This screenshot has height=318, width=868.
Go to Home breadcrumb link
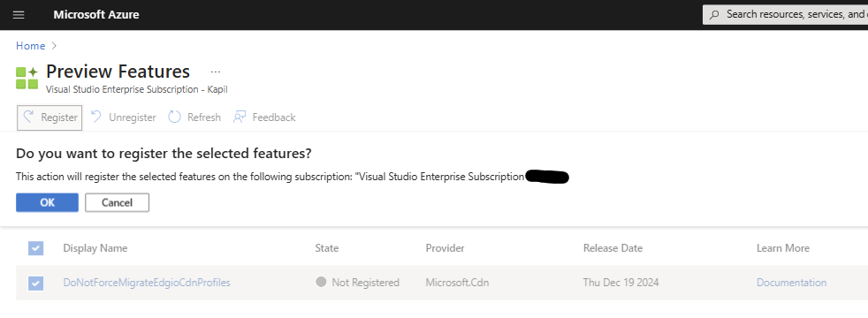(x=30, y=46)
